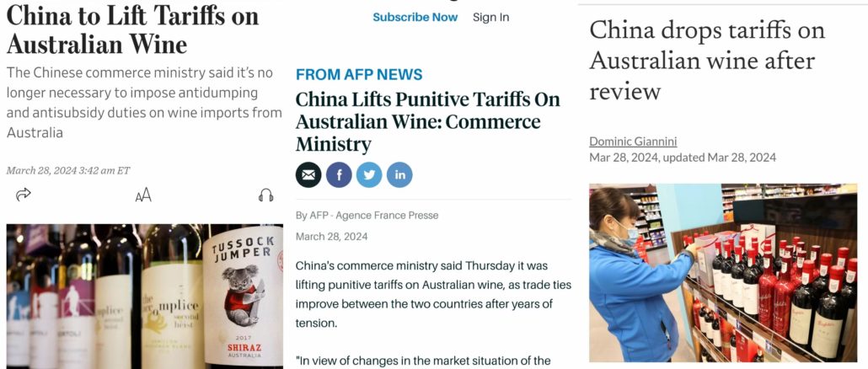Share the article on Facebook
Screen dimensions: 868x369
(339, 174)
